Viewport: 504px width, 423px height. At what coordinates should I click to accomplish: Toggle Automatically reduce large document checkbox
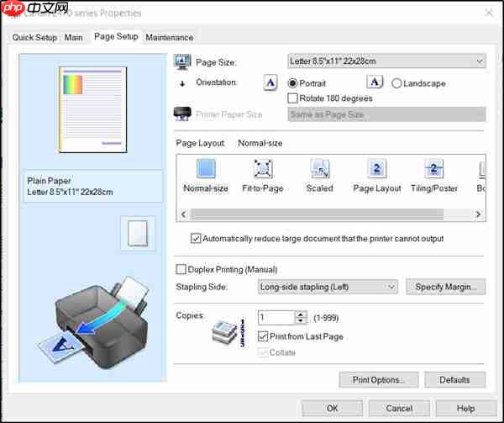(x=196, y=238)
